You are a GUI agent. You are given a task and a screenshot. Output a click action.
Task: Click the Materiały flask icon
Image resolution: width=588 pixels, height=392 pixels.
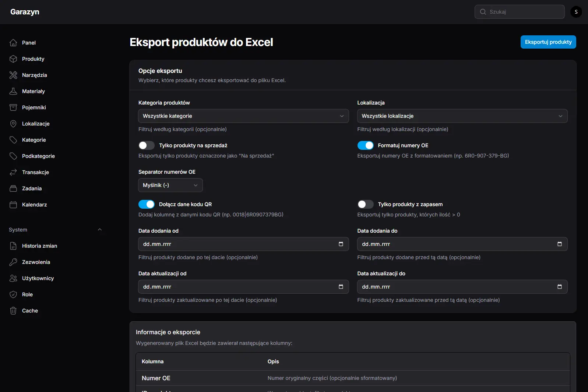[x=13, y=91]
